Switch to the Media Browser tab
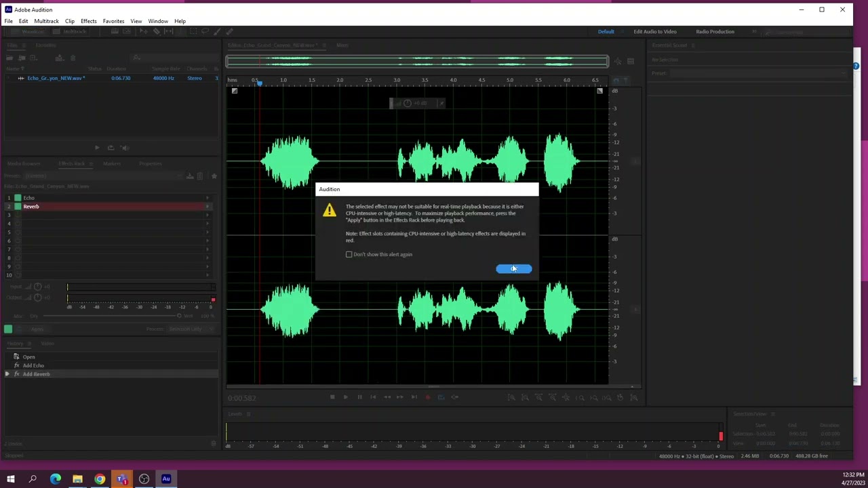This screenshot has width=868, height=488. [24, 163]
